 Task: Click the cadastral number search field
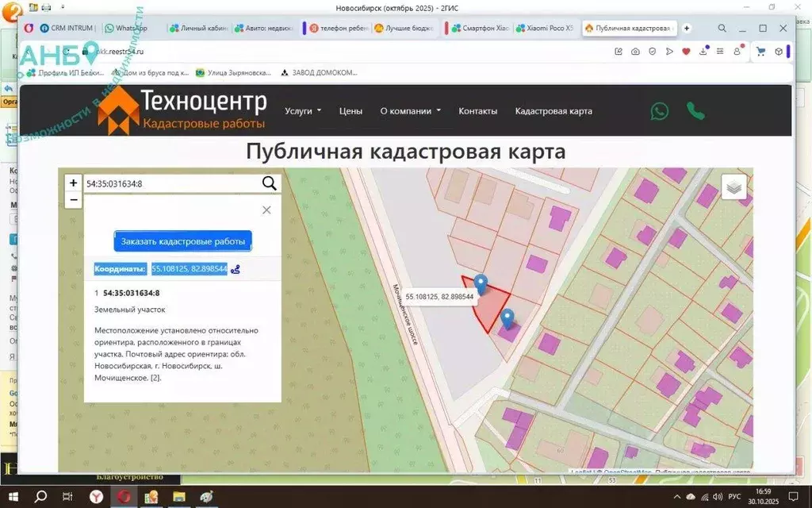(170, 183)
